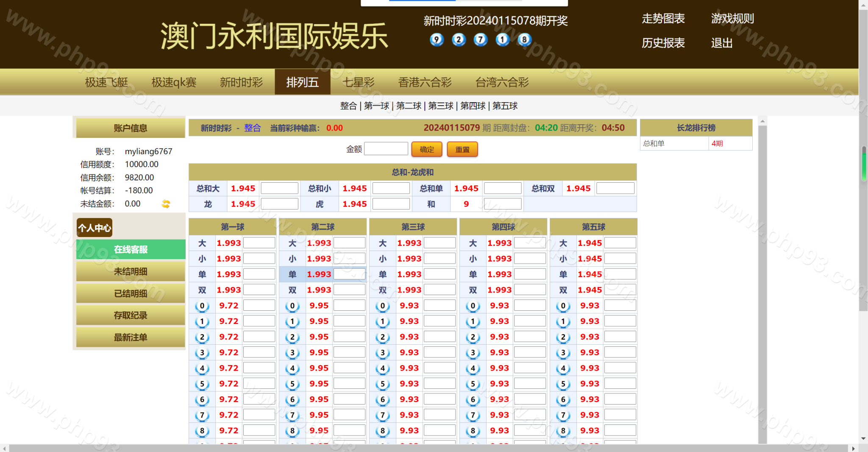Click the inner panel vertical scrollbar
This screenshot has width=868, height=452.
coord(762,212)
